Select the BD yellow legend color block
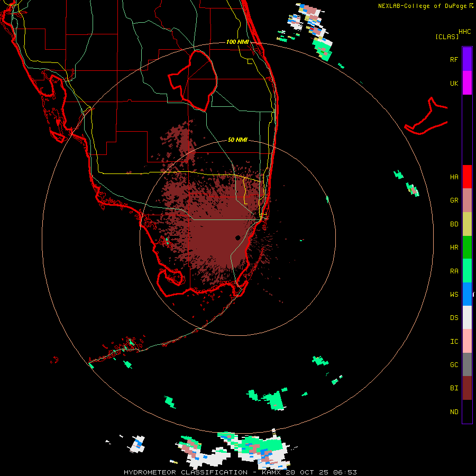The height and width of the screenshot is (476, 476). [x=467, y=224]
